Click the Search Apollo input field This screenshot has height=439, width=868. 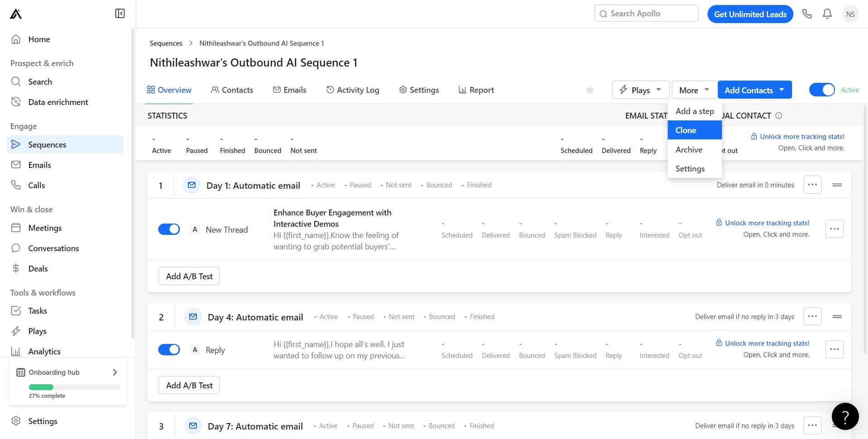click(x=646, y=14)
